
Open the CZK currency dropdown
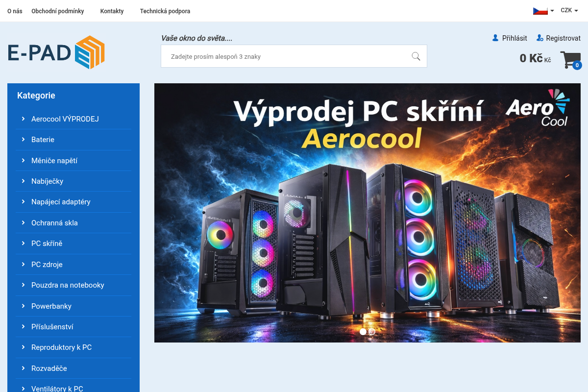tap(568, 10)
